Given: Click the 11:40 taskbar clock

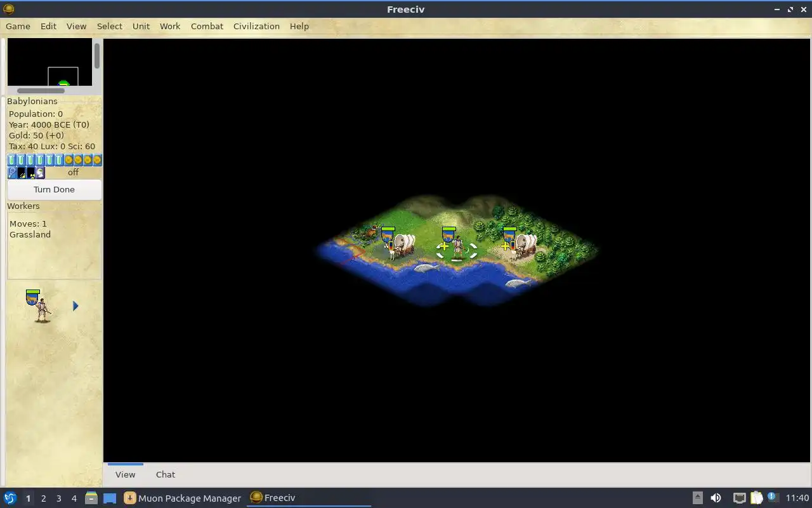Looking at the screenshot, I should 797,498.
